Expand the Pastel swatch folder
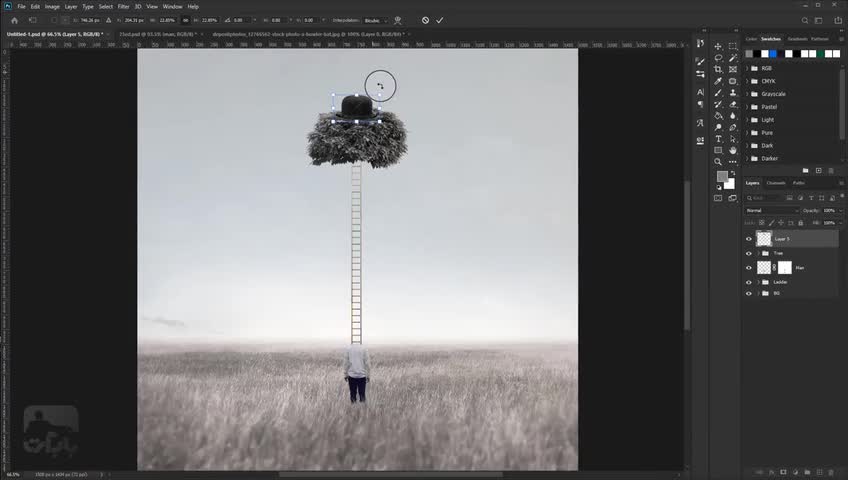Screen dimensions: 848x480 (747, 107)
